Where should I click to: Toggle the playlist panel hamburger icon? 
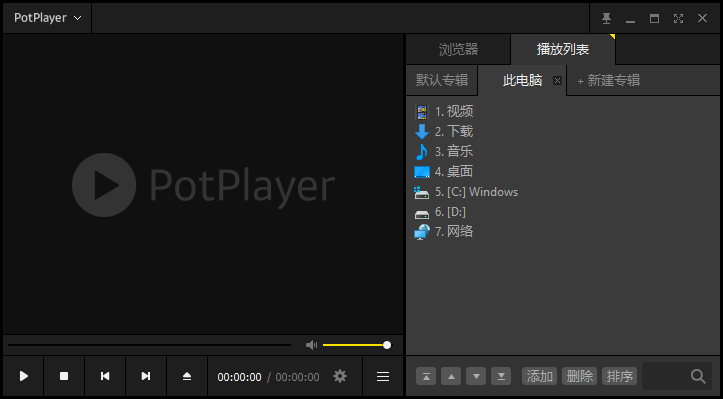383,377
